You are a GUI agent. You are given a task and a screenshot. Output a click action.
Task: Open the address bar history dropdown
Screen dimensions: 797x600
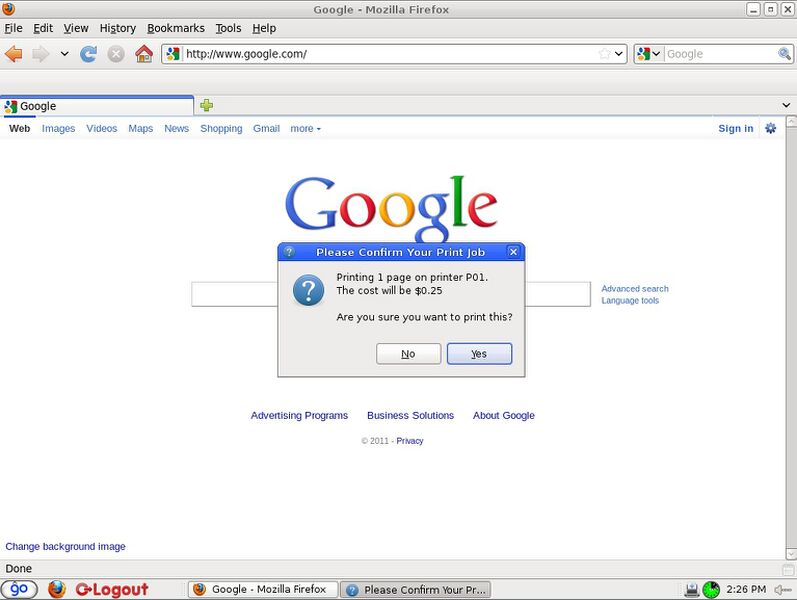(x=619, y=53)
